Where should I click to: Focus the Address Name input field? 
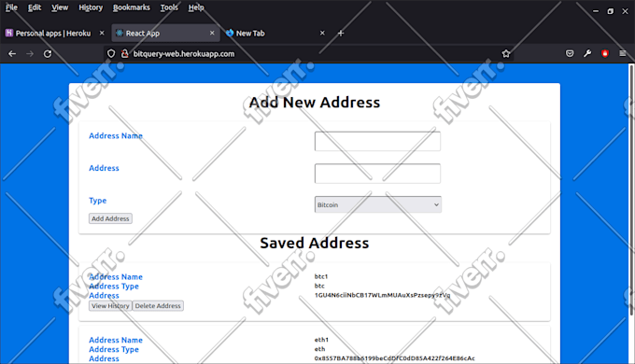pyautogui.click(x=377, y=141)
